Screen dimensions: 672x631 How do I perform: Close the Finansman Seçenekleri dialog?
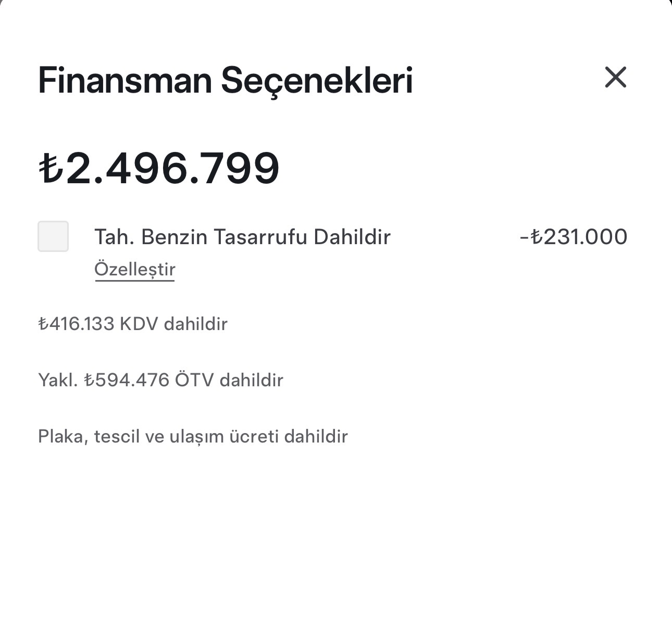[x=615, y=78]
